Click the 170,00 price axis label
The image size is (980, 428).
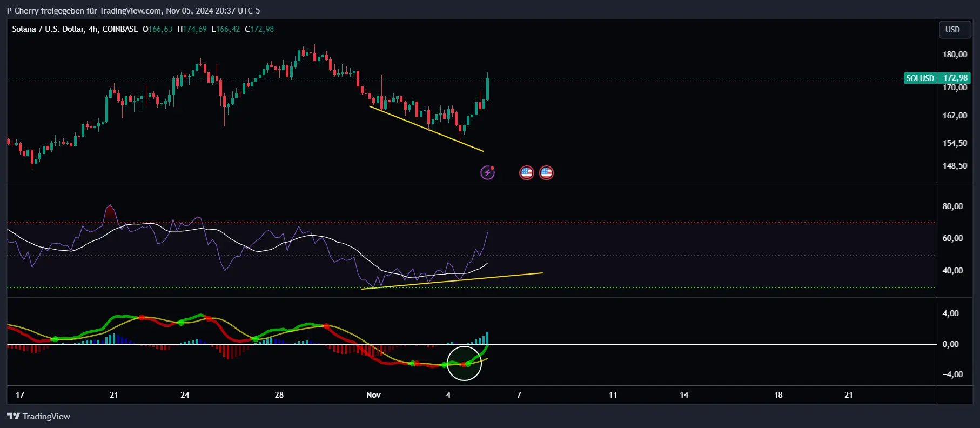955,88
